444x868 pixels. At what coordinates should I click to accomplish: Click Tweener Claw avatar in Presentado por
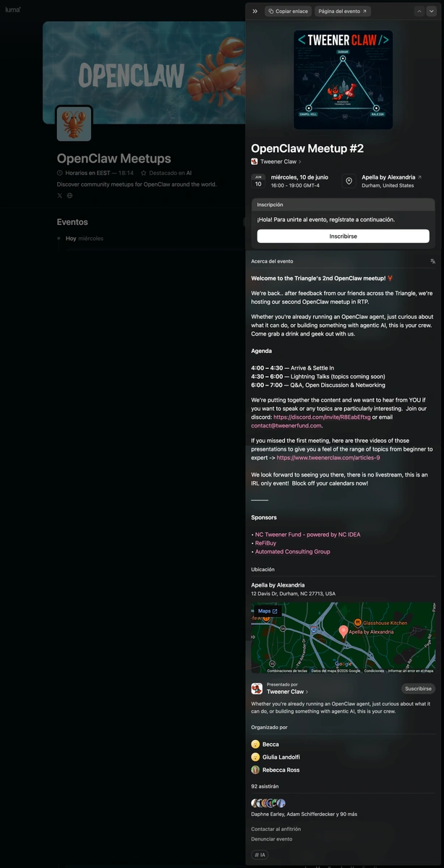click(257, 689)
